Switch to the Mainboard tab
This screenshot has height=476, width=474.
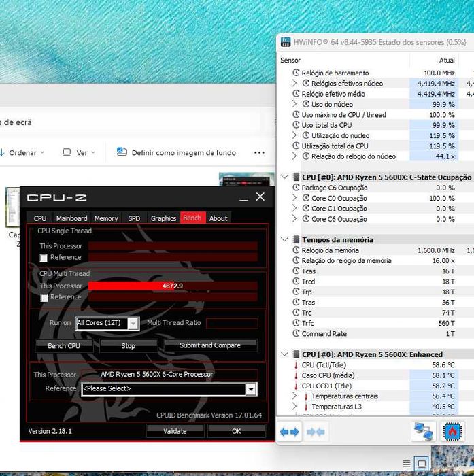71,218
